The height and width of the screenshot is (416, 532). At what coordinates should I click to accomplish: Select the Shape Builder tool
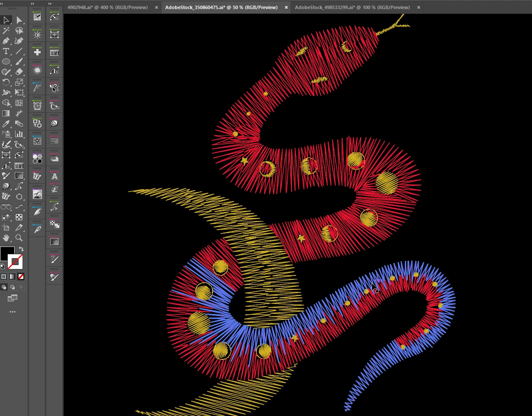[6, 103]
